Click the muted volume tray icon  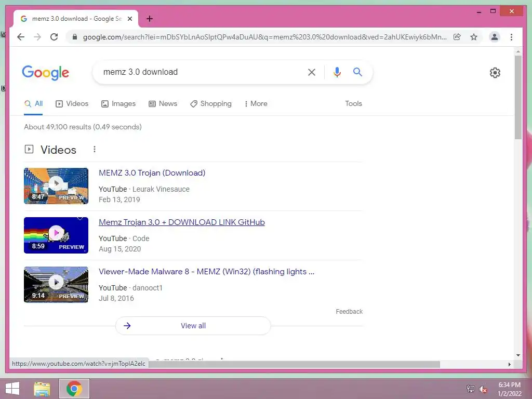(483, 389)
